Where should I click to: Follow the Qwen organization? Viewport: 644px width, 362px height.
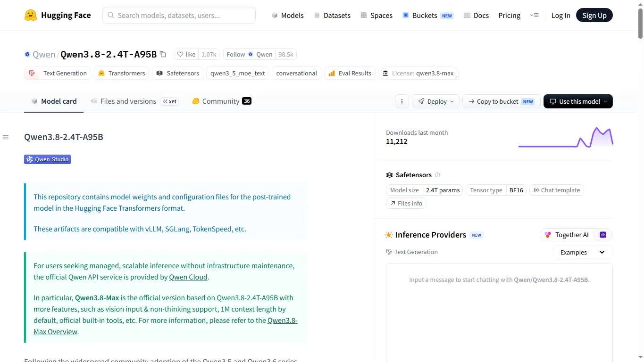(249, 54)
